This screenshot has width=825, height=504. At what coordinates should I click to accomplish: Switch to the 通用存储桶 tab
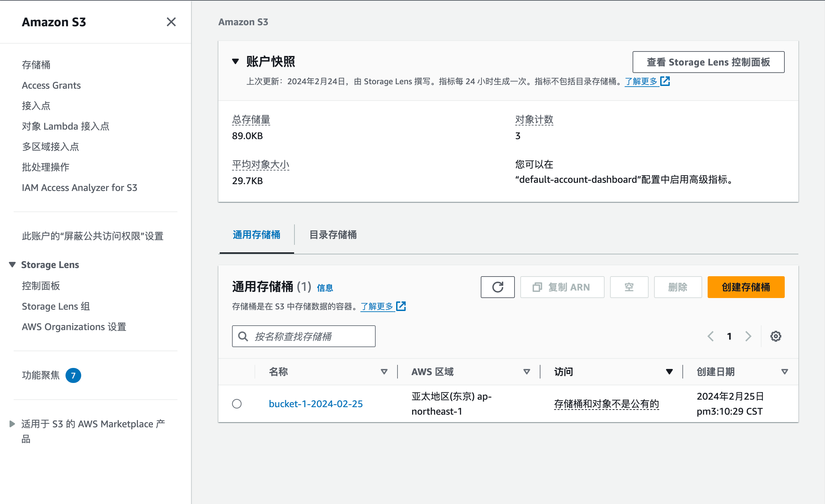point(257,235)
